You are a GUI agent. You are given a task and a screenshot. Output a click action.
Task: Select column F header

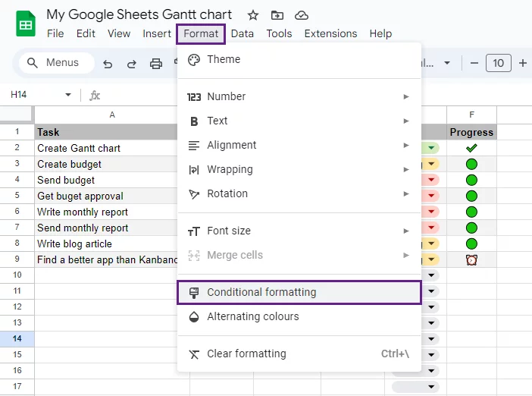coord(471,115)
